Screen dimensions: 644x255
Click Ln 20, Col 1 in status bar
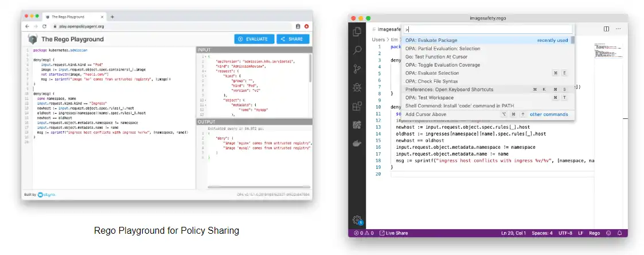coord(513,233)
